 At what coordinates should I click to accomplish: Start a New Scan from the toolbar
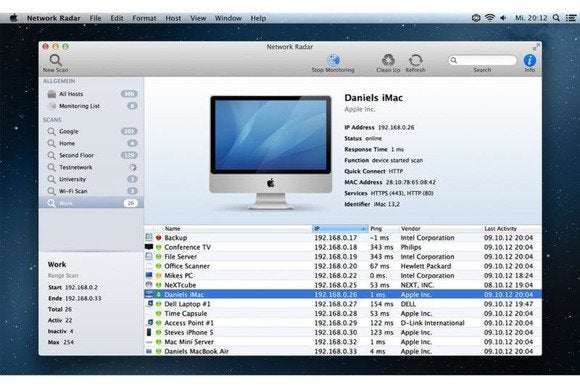click(55, 63)
